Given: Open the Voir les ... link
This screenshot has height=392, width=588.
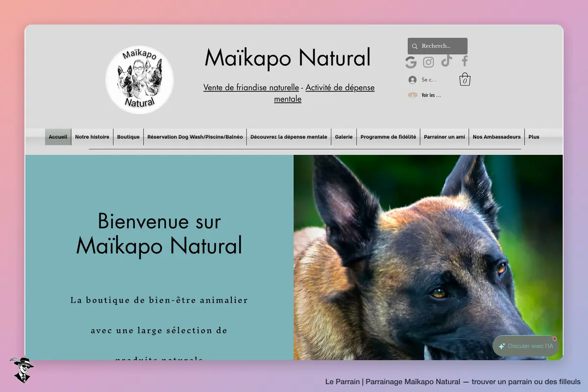Looking at the screenshot, I should [x=431, y=95].
